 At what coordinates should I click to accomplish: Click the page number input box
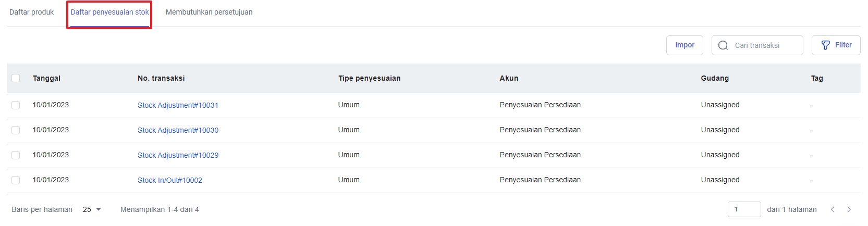click(744, 209)
